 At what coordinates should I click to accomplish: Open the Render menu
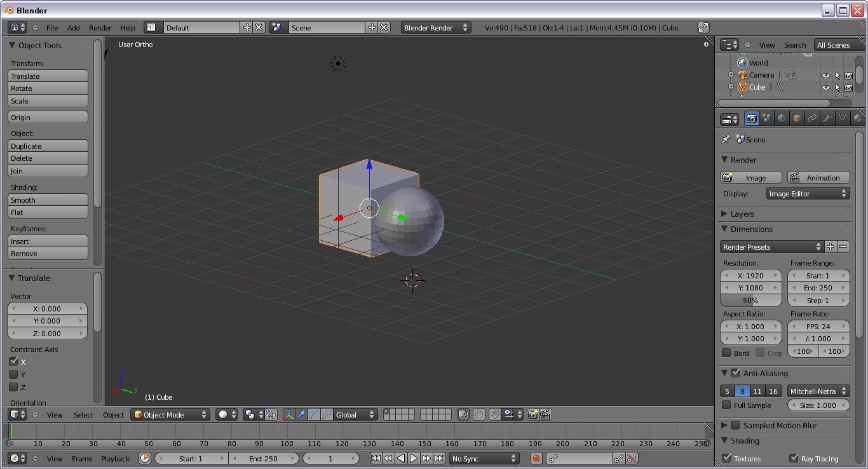pyautogui.click(x=100, y=27)
